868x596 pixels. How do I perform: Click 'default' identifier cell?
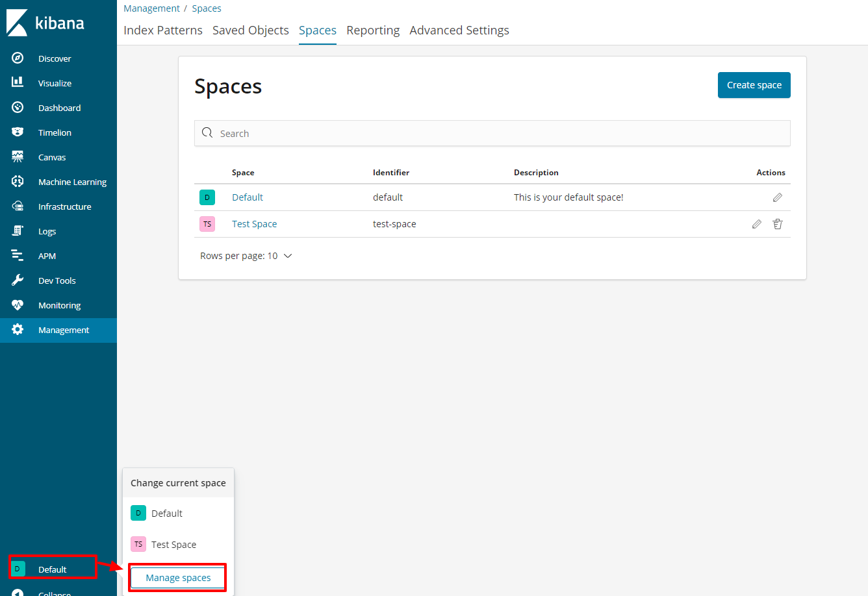(x=388, y=197)
